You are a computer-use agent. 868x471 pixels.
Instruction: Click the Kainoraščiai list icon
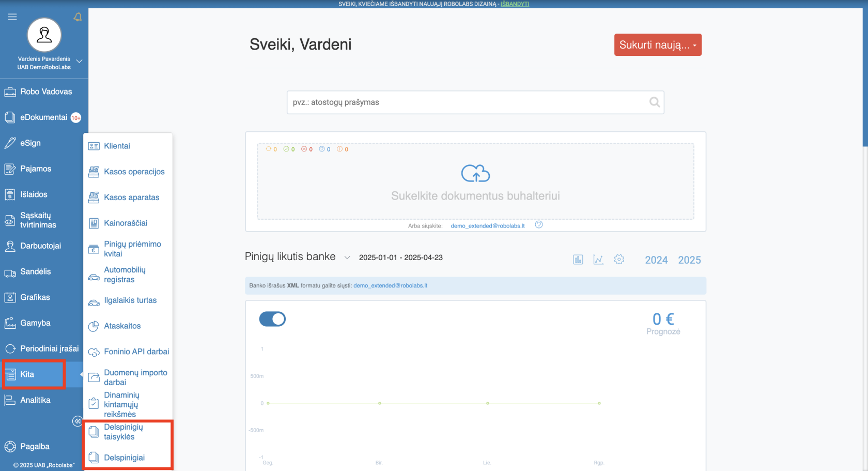(94, 223)
